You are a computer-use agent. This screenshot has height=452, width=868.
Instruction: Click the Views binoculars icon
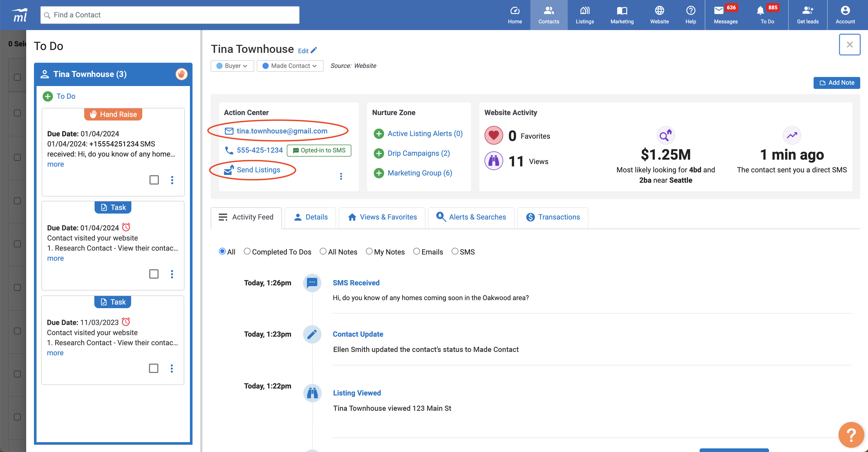(x=494, y=161)
